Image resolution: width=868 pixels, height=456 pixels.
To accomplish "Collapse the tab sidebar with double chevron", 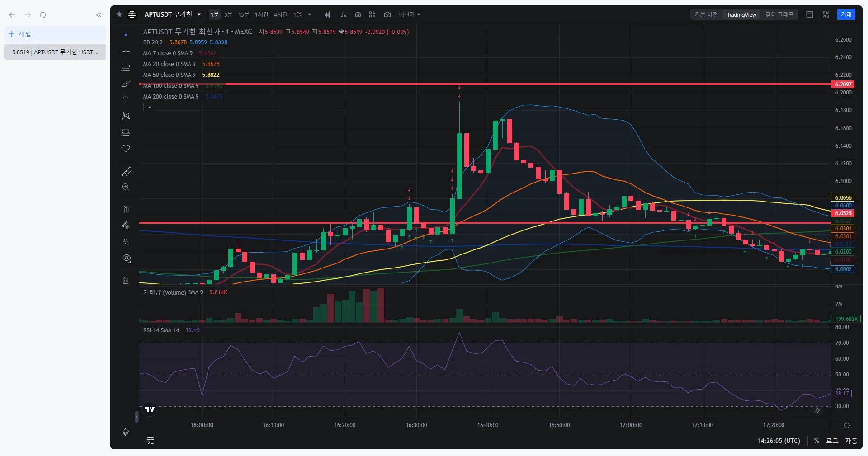I will [x=99, y=15].
